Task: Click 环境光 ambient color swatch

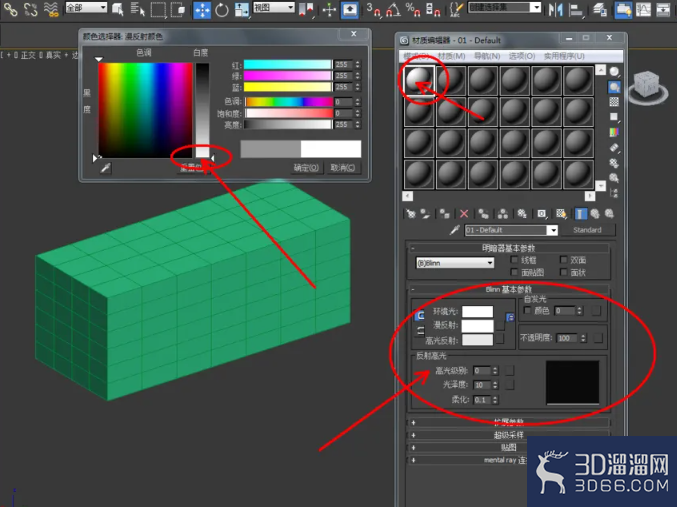Action: (478, 311)
